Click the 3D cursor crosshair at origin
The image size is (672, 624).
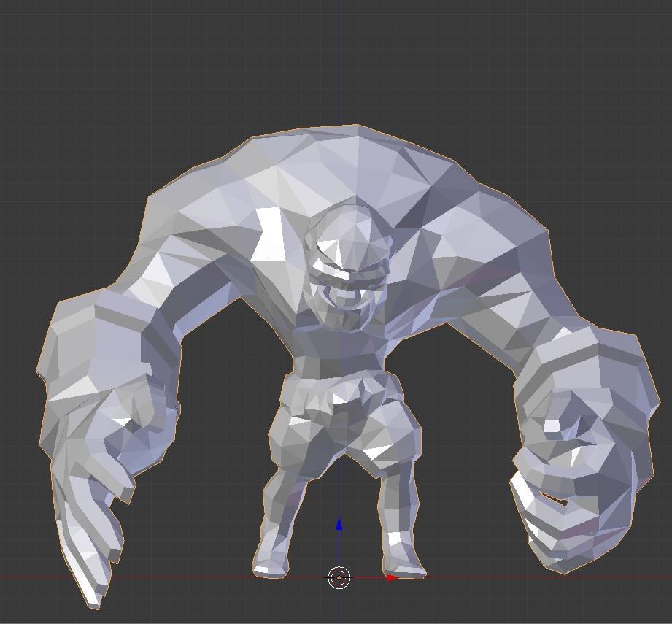point(339,578)
